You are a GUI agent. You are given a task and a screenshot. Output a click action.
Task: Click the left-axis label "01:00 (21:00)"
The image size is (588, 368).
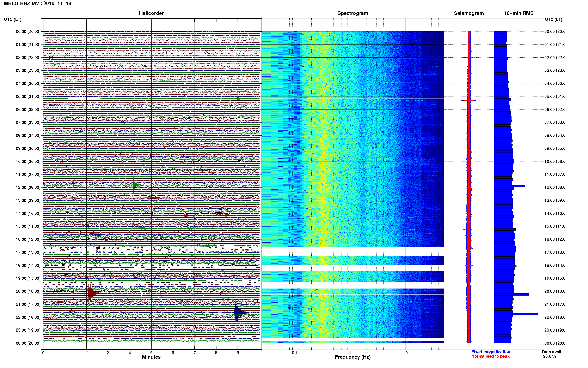pyautogui.click(x=28, y=44)
